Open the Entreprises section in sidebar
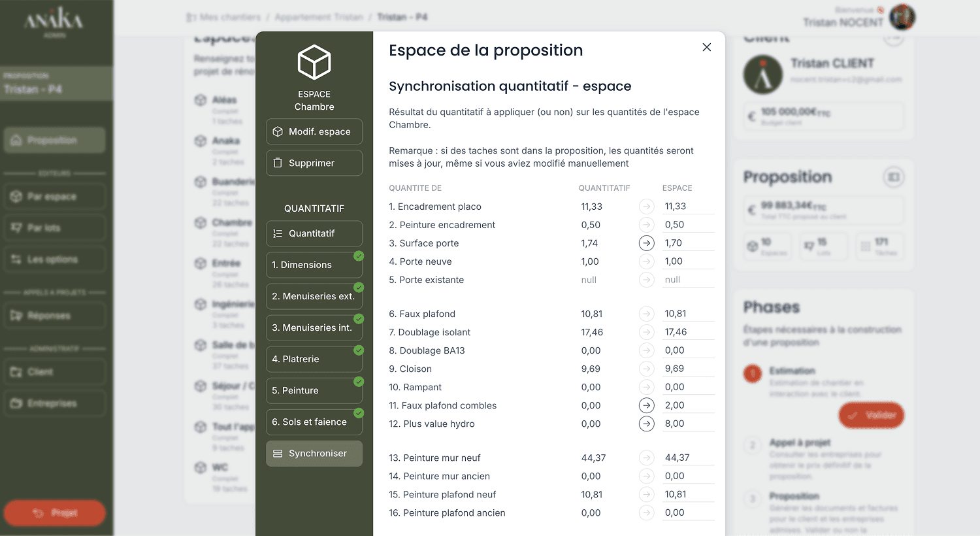Image resolution: width=980 pixels, height=536 pixels. [55, 403]
